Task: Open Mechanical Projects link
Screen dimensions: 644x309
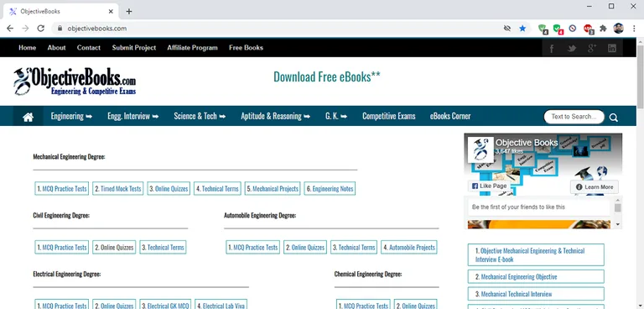Action: point(273,189)
